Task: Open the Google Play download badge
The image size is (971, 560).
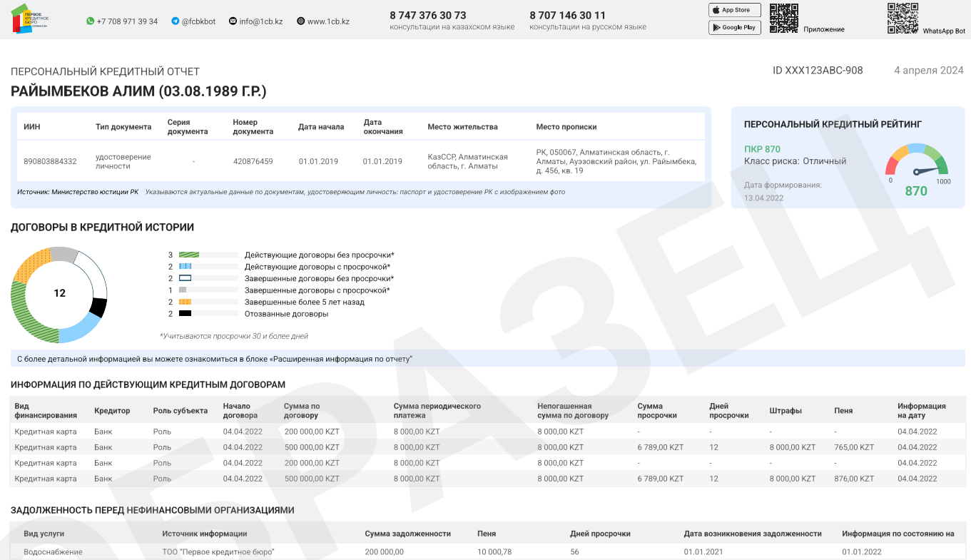Action: [734, 28]
